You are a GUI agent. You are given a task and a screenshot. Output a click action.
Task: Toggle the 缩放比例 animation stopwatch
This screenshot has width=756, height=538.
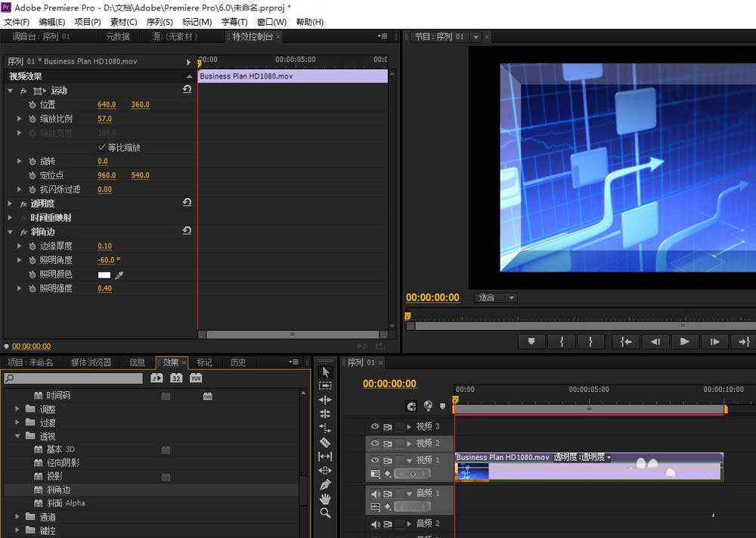tap(33, 119)
